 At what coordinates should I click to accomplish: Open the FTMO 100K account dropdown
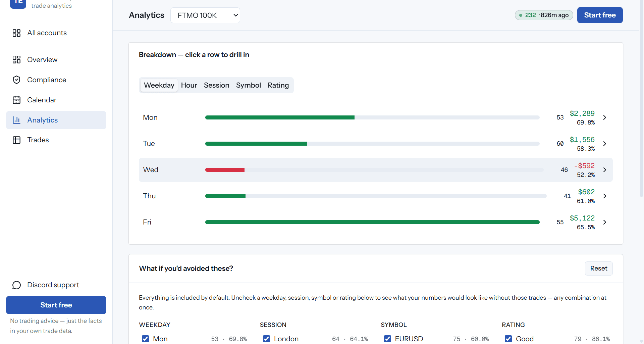[x=205, y=15]
